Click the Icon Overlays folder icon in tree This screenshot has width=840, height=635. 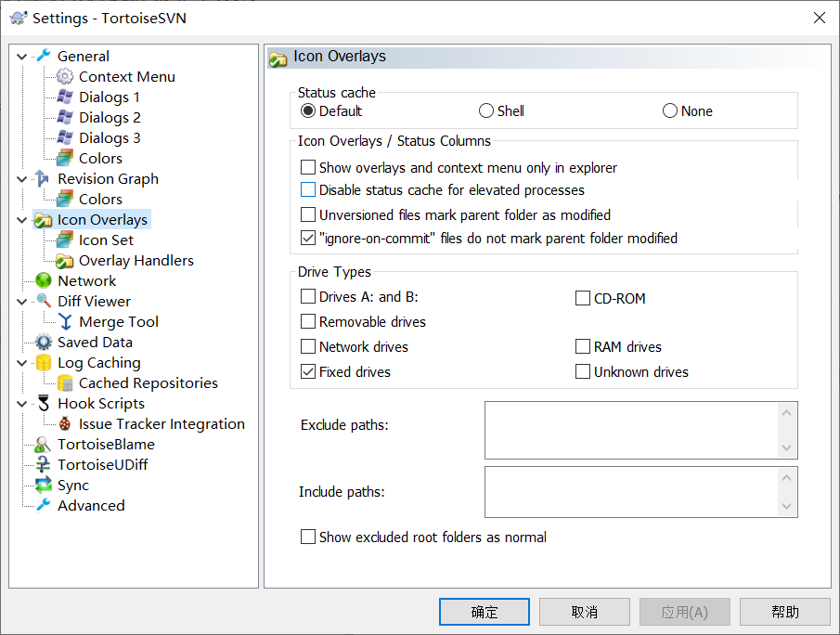tap(44, 220)
